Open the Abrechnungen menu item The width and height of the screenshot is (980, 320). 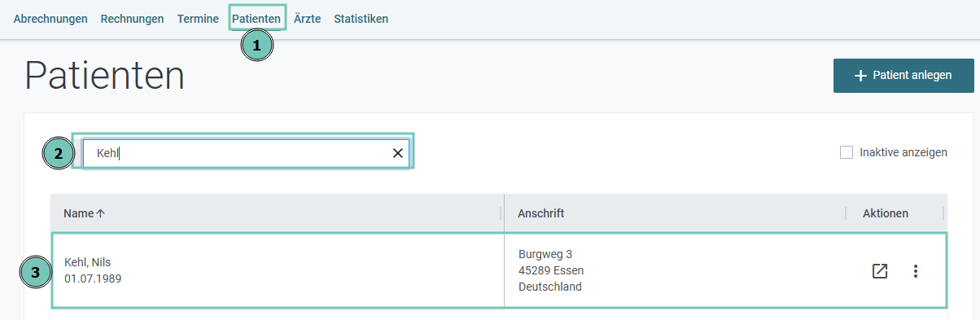tap(50, 19)
